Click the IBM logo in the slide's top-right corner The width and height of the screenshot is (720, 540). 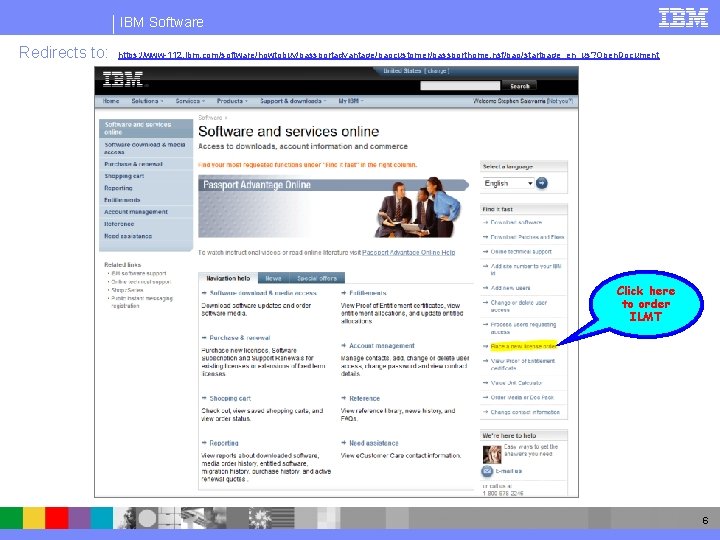tap(683, 18)
